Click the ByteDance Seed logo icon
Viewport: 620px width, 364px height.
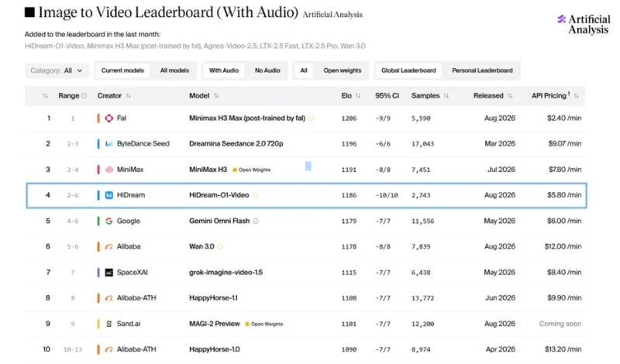[108, 144]
